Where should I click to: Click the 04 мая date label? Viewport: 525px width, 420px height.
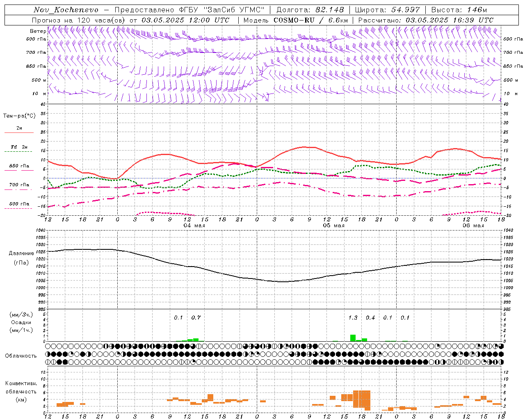tap(194, 225)
